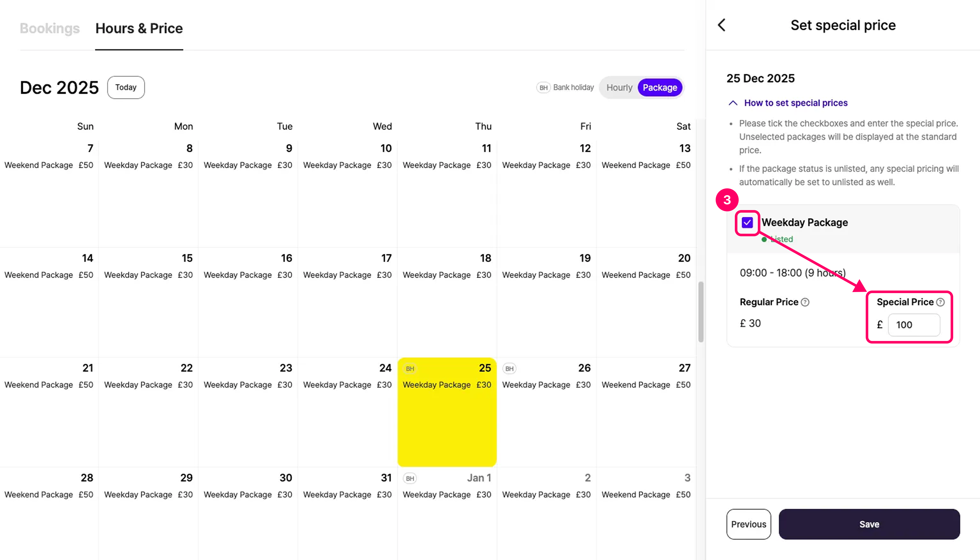Select the Package pricing toggle
The height and width of the screenshot is (560, 980).
pyautogui.click(x=660, y=88)
